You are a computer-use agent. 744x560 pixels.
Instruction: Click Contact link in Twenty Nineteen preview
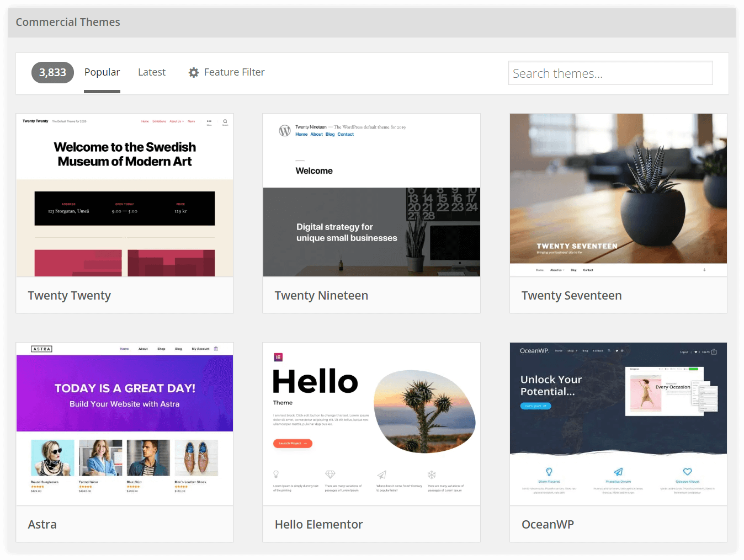[x=346, y=134]
